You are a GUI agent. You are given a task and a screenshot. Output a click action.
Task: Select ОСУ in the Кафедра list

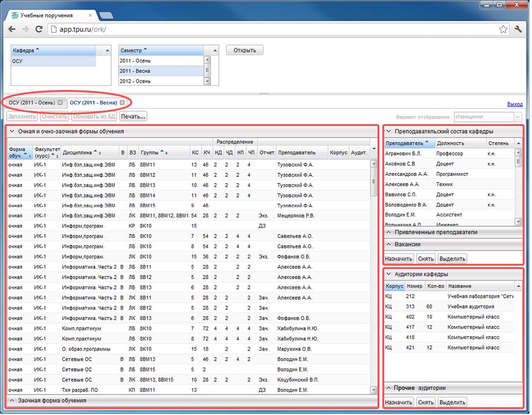(x=54, y=61)
